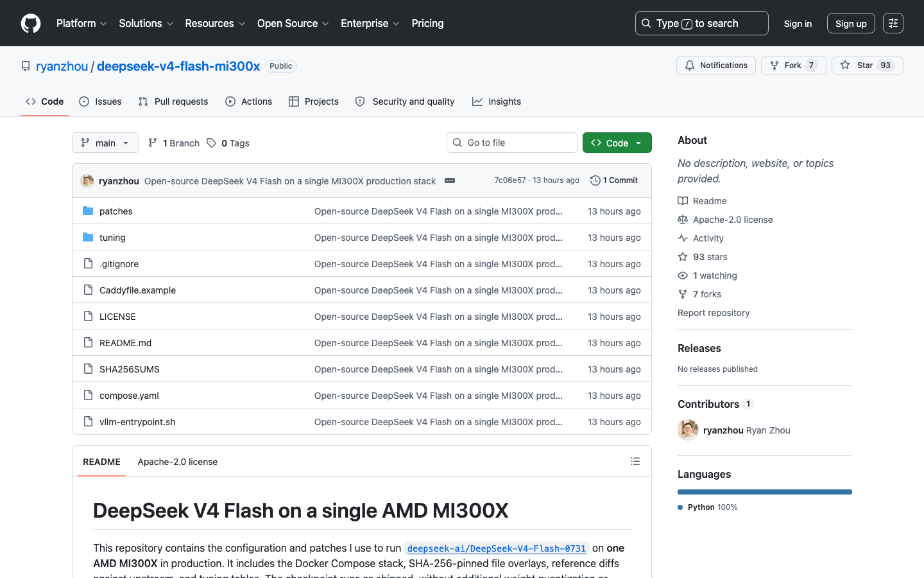The width and height of the screenshot is (924, 578).
Task: Open commit hash 7c06e57
Action: click(510, 180)
